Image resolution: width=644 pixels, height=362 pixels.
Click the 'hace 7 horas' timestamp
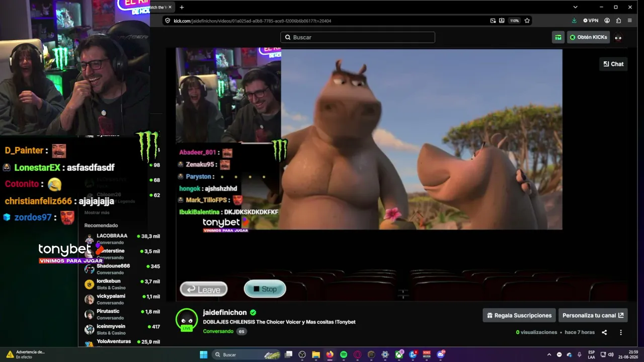click(x=580, y=332)
